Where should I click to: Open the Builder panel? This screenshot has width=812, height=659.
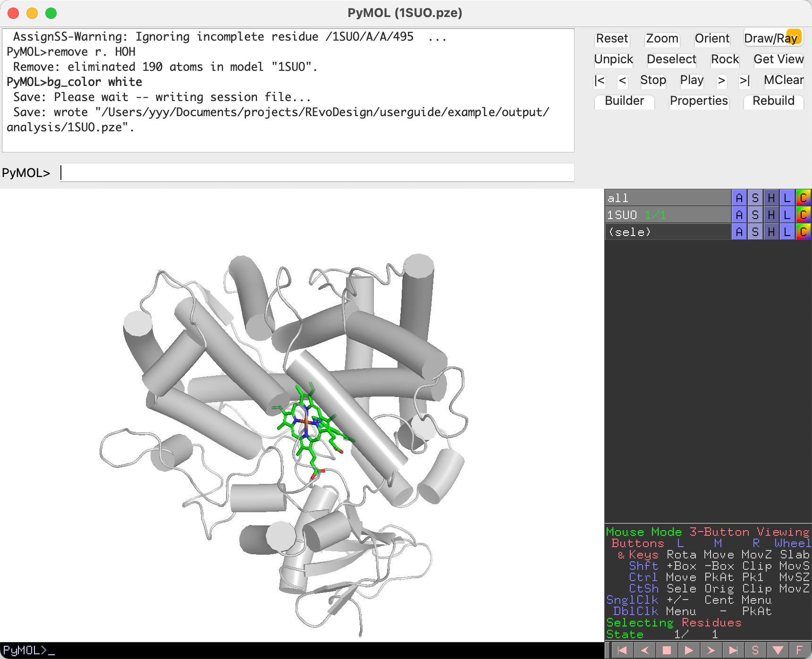[x=624, y=101]
